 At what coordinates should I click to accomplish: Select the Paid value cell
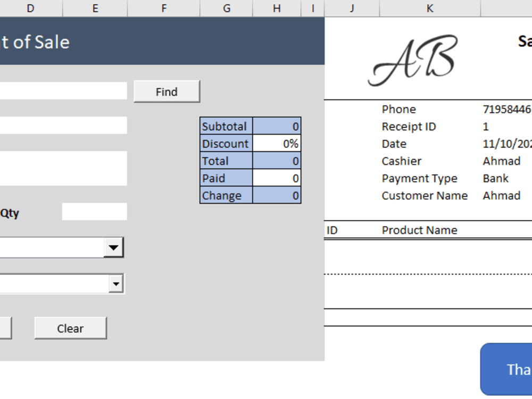tap(277, 178)
